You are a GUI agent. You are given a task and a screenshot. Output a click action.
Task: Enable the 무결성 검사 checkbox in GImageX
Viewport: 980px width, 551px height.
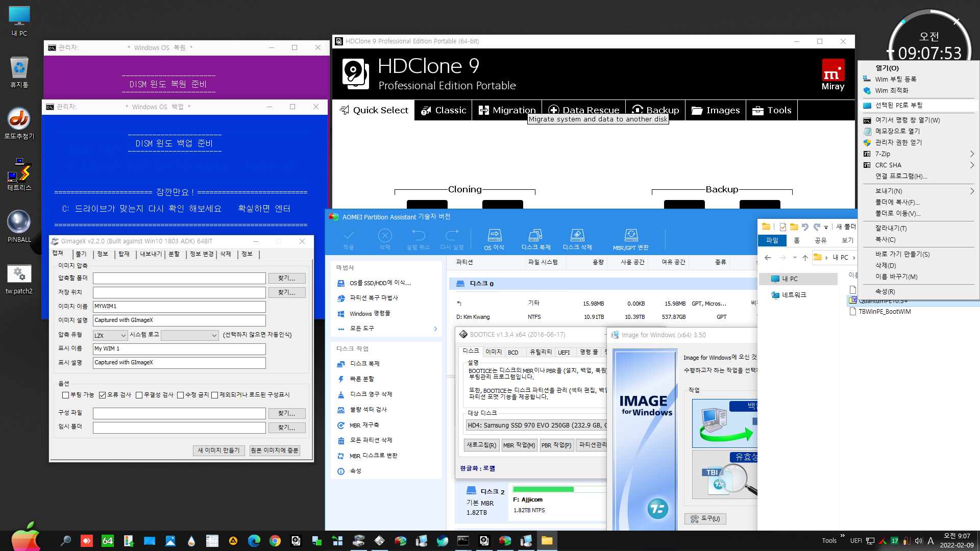[139, 395]
